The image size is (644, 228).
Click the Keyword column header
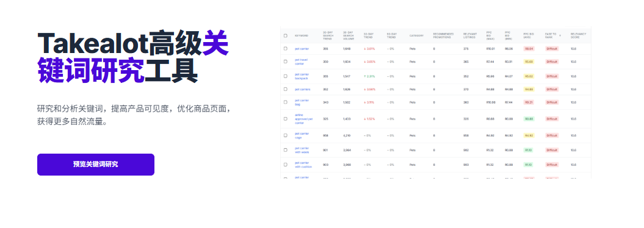point(302,36)
